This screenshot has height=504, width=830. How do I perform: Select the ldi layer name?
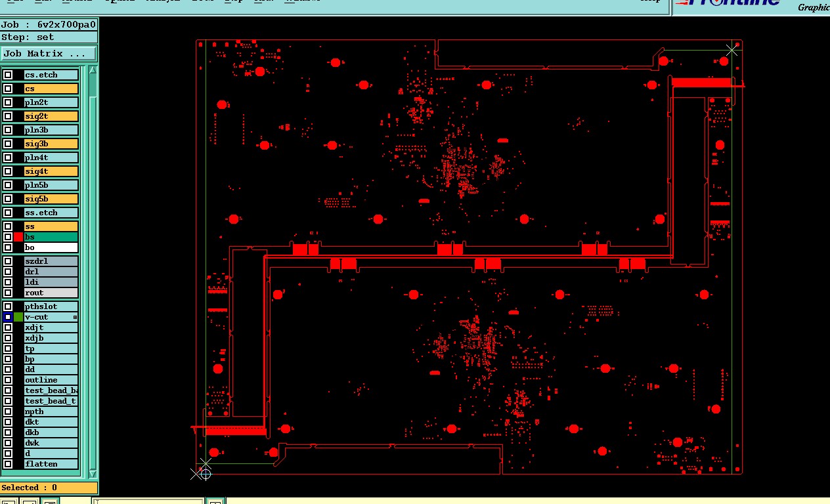coord(51,282)
